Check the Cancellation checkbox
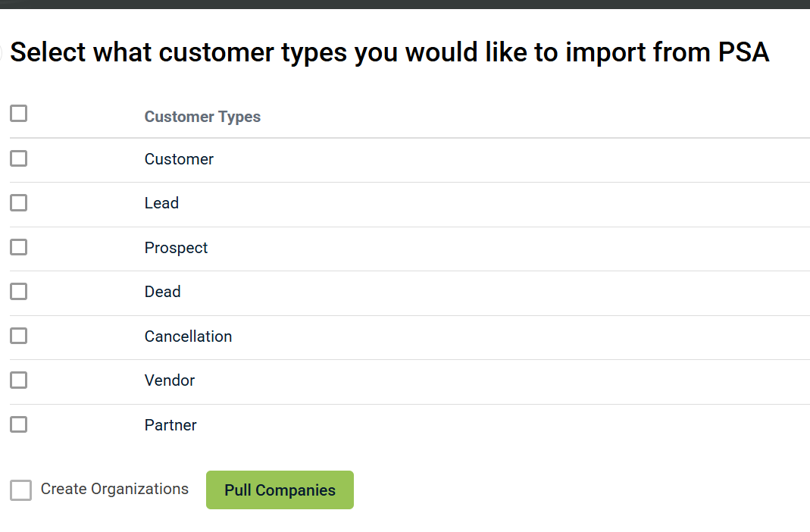This screenshot has height=532, width=810. point(19,336)
